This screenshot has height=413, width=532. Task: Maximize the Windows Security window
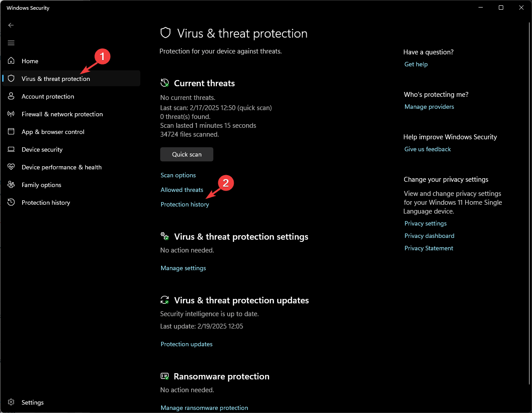coord(501,8)
